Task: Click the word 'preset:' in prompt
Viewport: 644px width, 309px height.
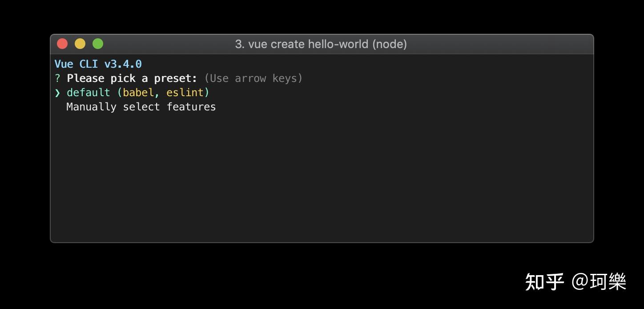Action: click(x=175, y=78)
